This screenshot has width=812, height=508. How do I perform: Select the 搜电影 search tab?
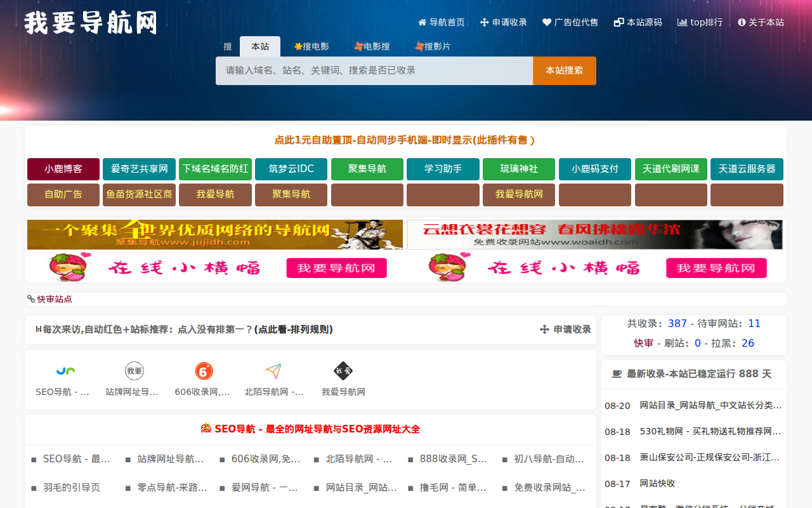click(311, 46)
